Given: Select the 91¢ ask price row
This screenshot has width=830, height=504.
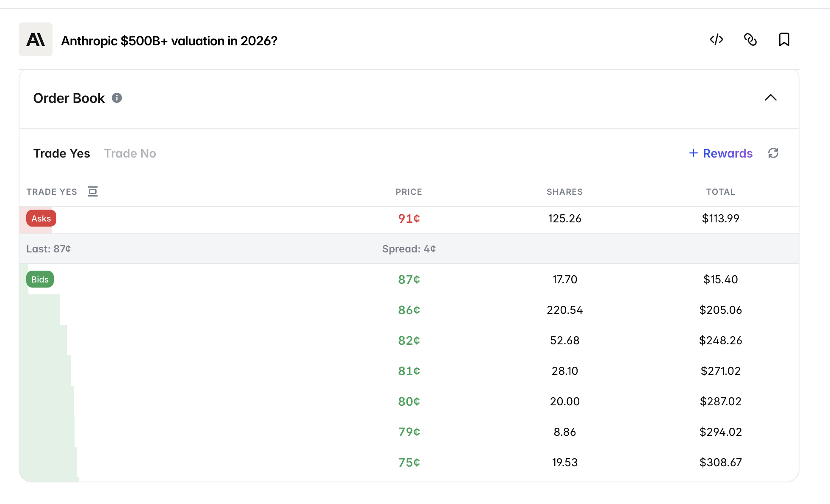Looking at the screenshot, I should (x=409, y=219).
